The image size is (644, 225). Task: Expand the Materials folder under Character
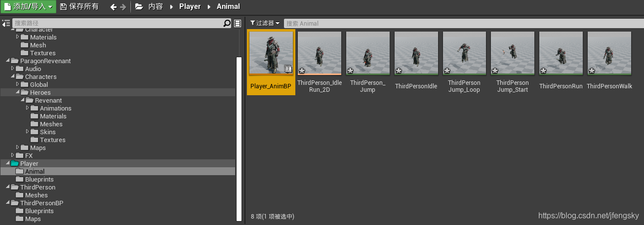coord(18,37)
